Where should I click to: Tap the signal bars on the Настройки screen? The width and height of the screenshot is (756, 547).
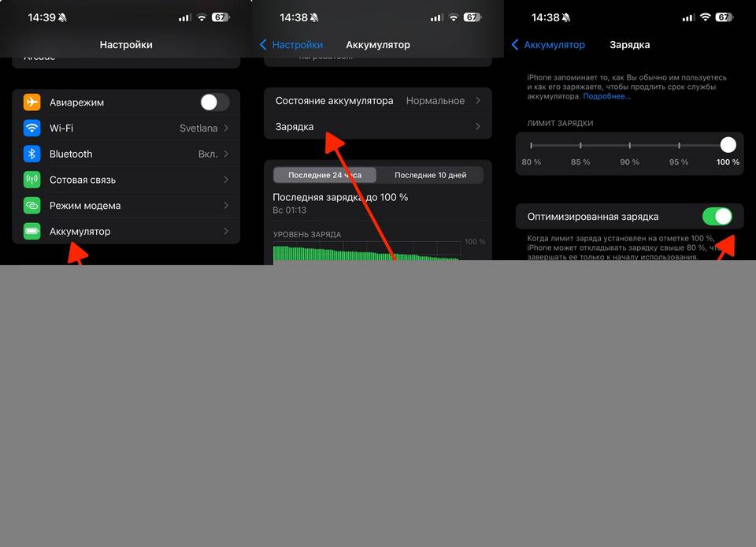click(184, 18)
